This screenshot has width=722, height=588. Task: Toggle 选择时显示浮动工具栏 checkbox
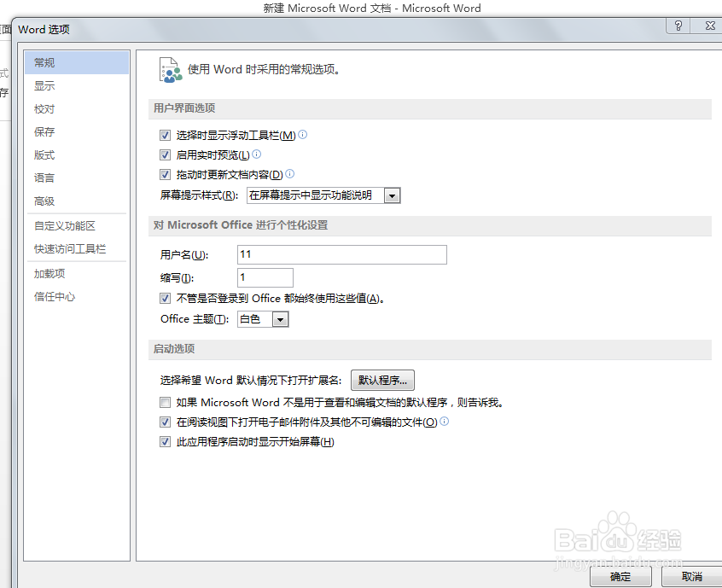[x=165, y=136]
